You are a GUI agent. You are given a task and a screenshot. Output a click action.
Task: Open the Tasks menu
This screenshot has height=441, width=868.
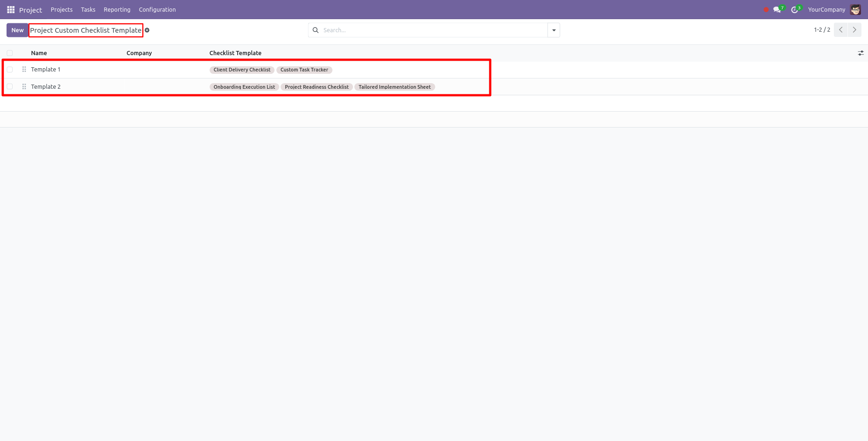[x=88, y=9]
